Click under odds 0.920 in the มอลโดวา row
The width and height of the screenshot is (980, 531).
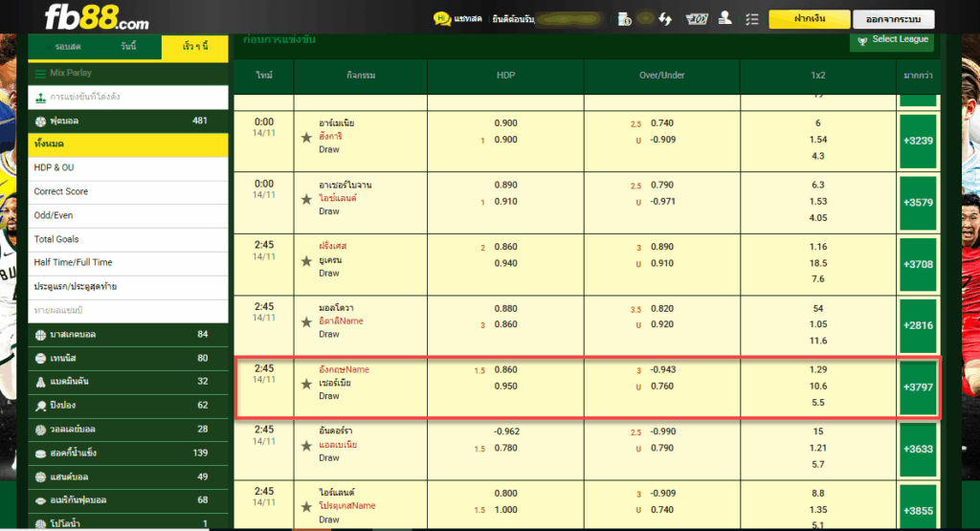point(662,325)
